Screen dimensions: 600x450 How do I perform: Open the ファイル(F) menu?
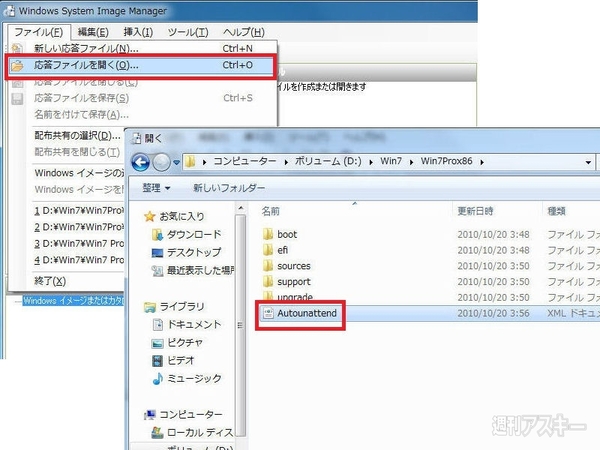tap(38, 32)
